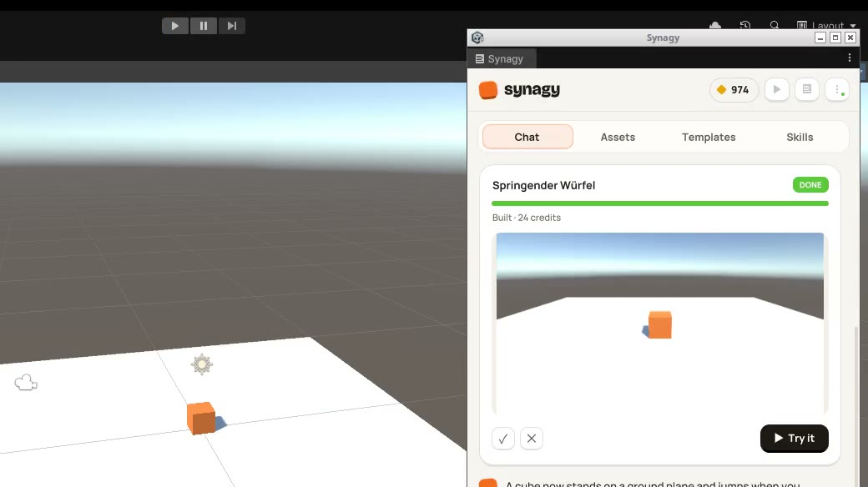Screen dimensions: 868x487
Task: Select the orange cube in scene view
Action: [x=201, y=418]
